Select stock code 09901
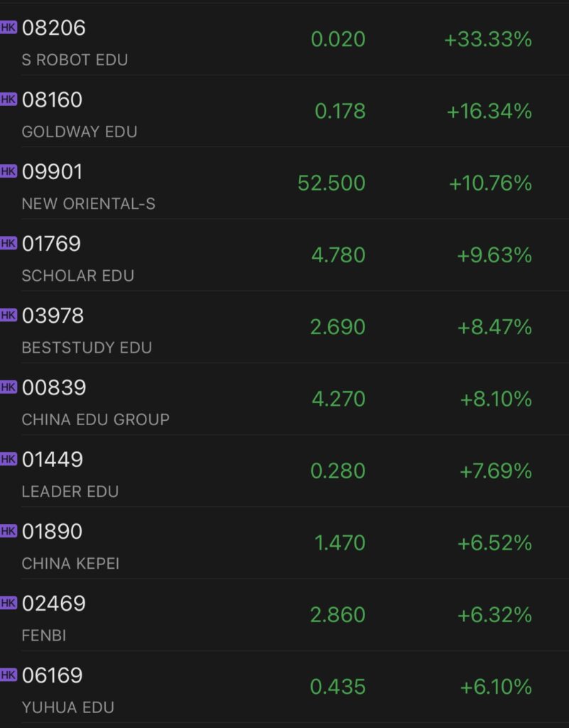Screen dimensions: 569x728 pos(53,171)
